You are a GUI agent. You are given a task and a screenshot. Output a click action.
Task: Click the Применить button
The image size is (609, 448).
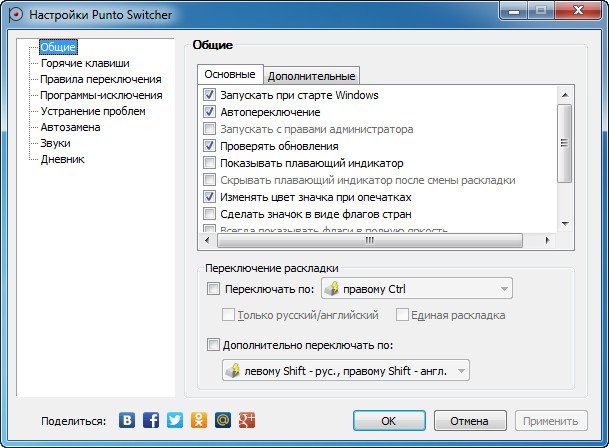point(551,421)
